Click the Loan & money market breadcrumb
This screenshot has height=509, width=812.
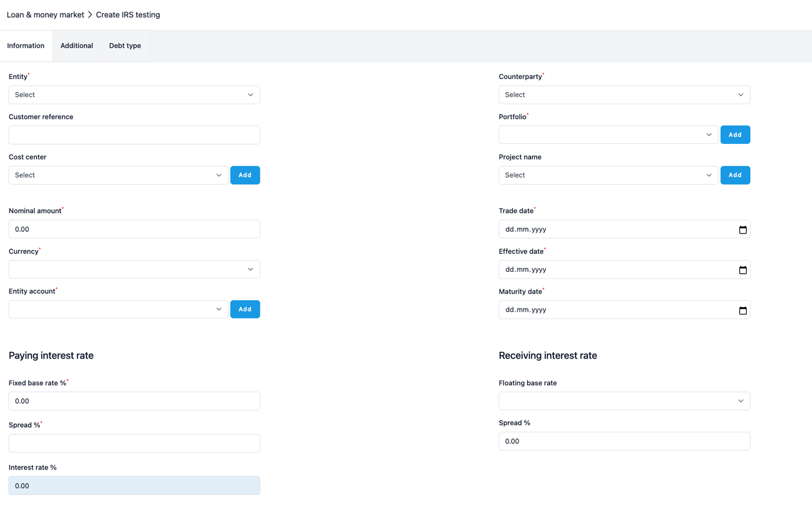point(45,15)
